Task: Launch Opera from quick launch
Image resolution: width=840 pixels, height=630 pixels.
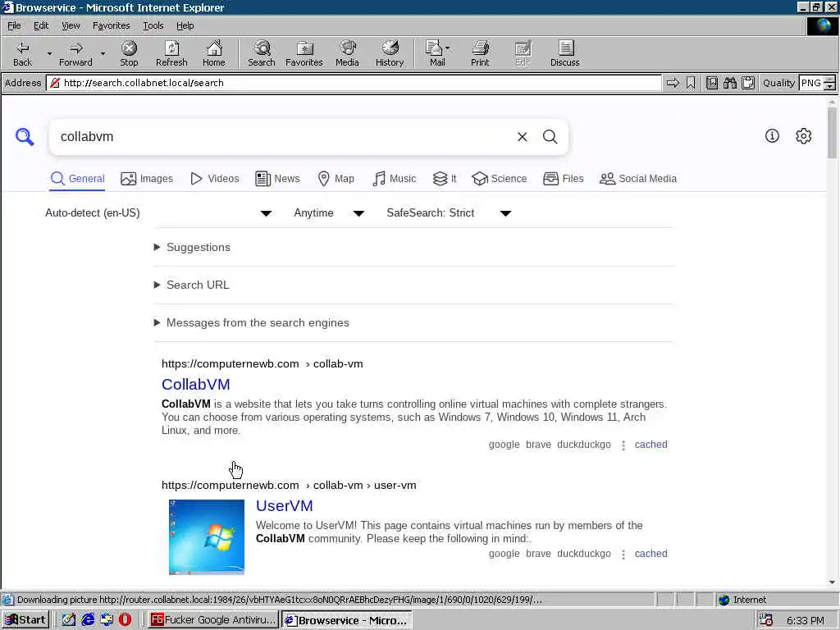Action: 125,620
